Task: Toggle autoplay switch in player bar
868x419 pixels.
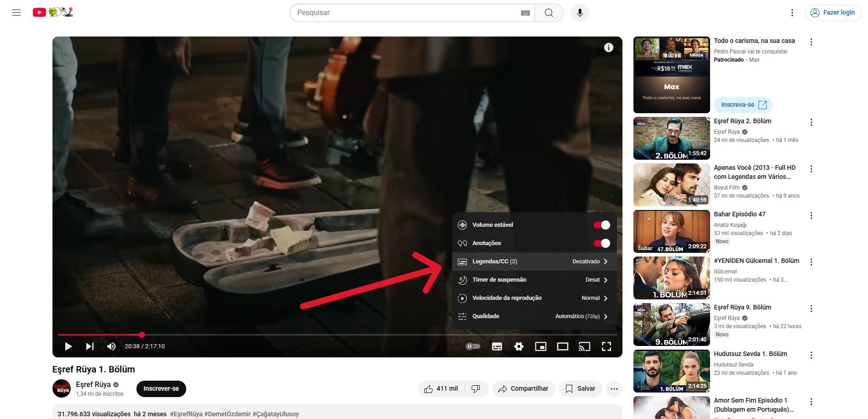Action: click(x=473, y=346)
